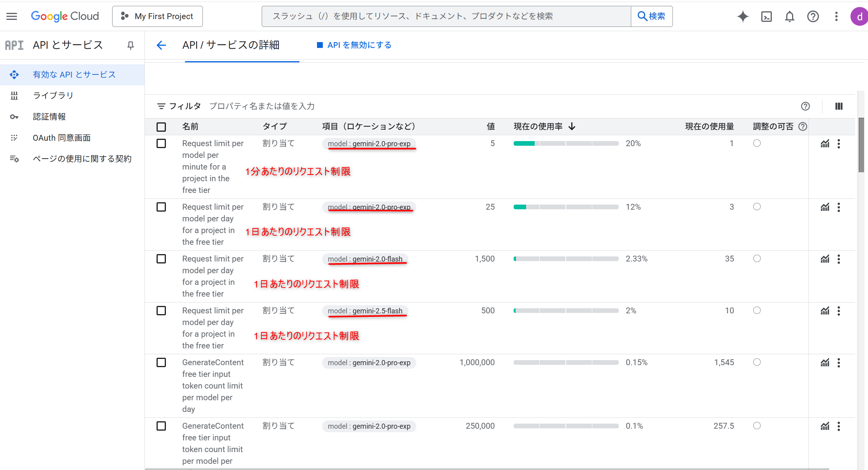Select 有効な API とサービス in sidebar
The width and height of the screenshot is (868, 470).
(x=72, y=74)
